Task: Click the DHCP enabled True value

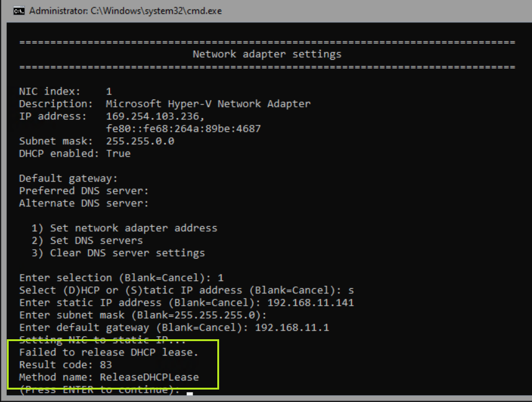Action: point(118,153)
